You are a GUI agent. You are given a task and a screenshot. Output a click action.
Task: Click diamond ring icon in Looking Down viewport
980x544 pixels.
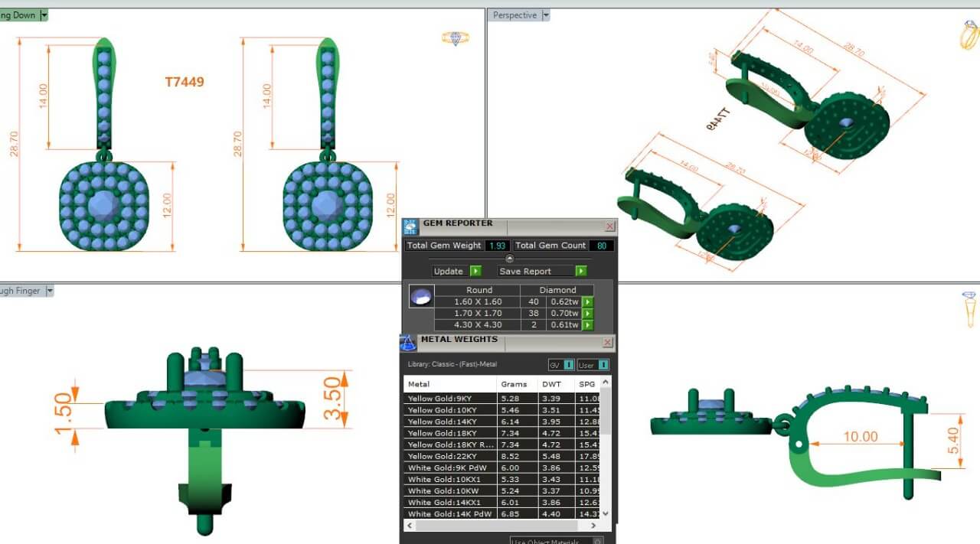455,37
